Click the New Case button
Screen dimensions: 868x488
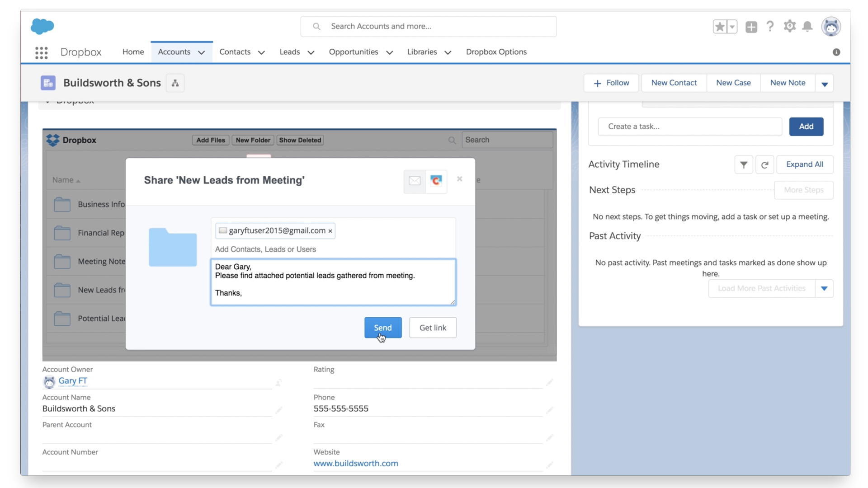coord(733,83)
